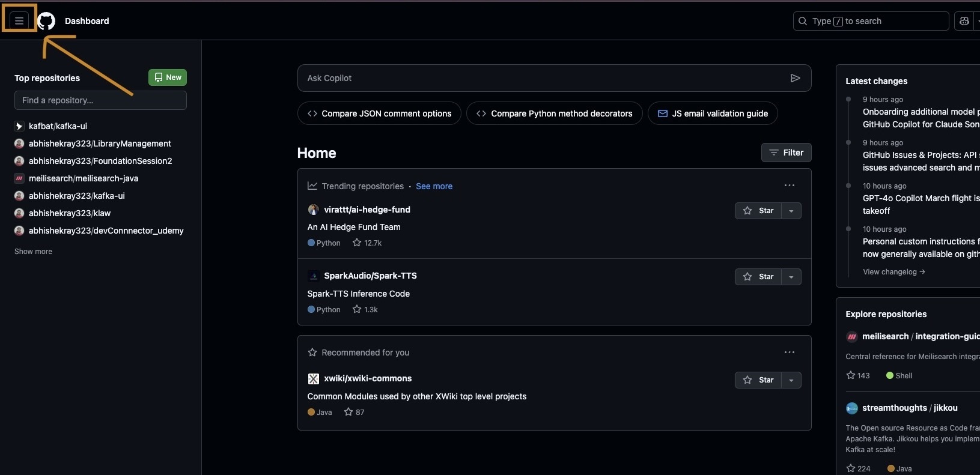This screenshot has width=980, height=475.
Task: Expand the star list dropdown for xwiki-commons
Action: (791, 380)
